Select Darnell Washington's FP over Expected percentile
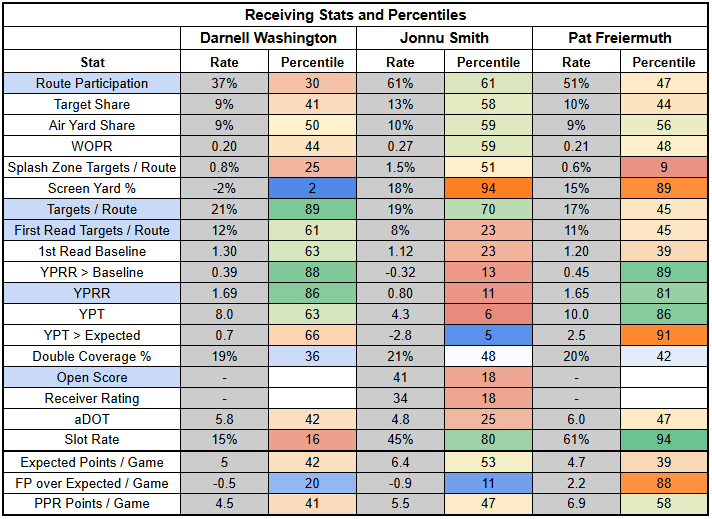712x519 pixels. click(x=313, y=483)
